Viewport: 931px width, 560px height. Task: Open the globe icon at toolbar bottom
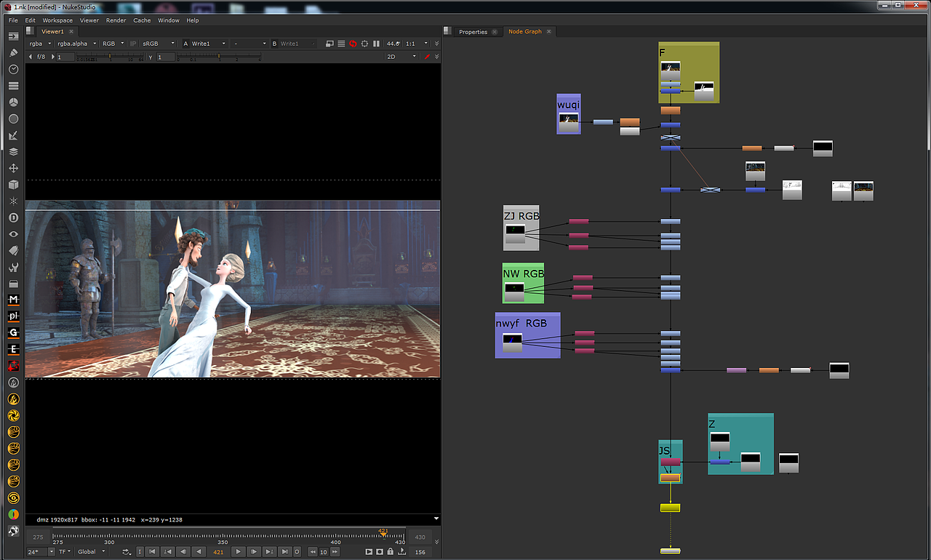[13, 531]
